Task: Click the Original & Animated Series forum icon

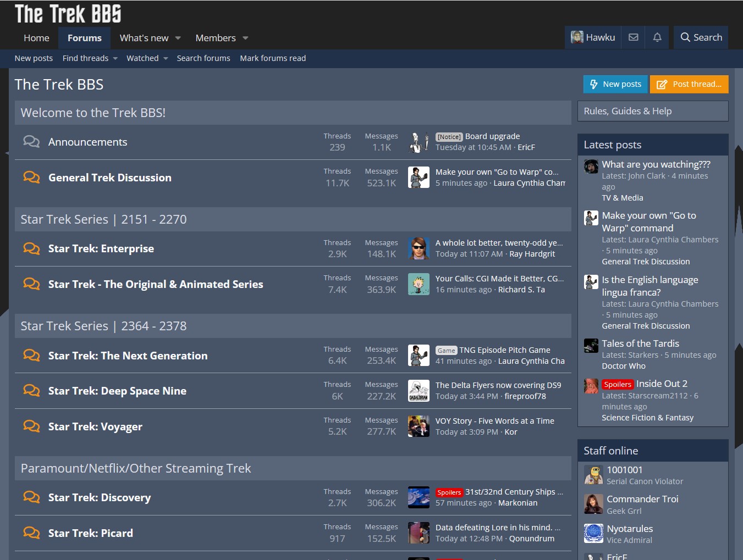Action: point(31,284)
